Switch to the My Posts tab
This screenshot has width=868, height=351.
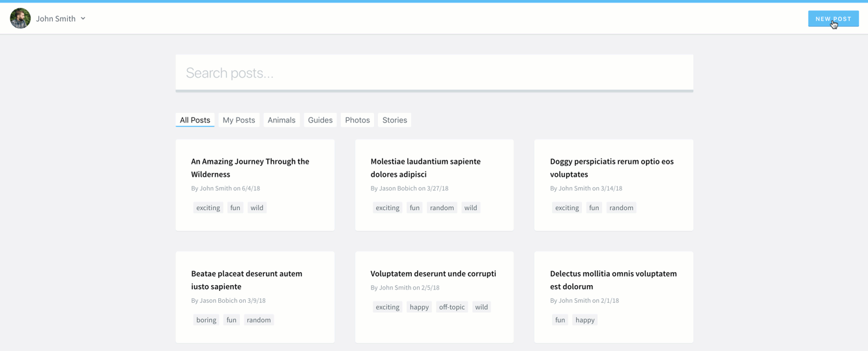click(239, 120)
